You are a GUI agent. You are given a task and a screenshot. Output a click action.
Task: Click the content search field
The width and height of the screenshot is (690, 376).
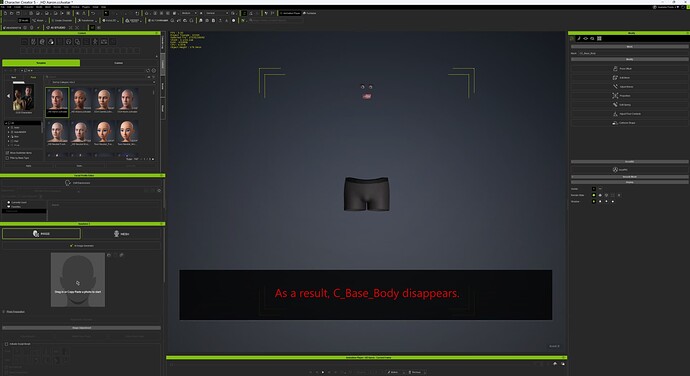coord(96,77)
